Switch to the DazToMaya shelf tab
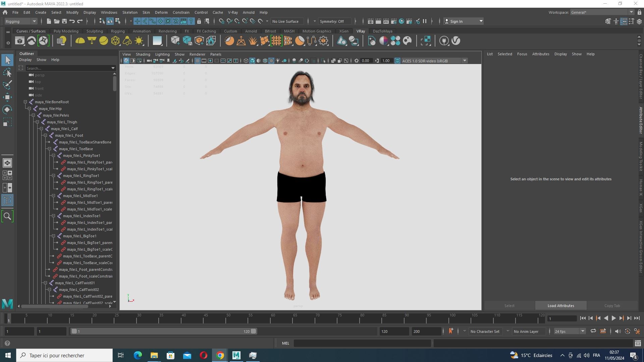Image resolution: width=644 pixels, height=362 pixels. [382, 31]
